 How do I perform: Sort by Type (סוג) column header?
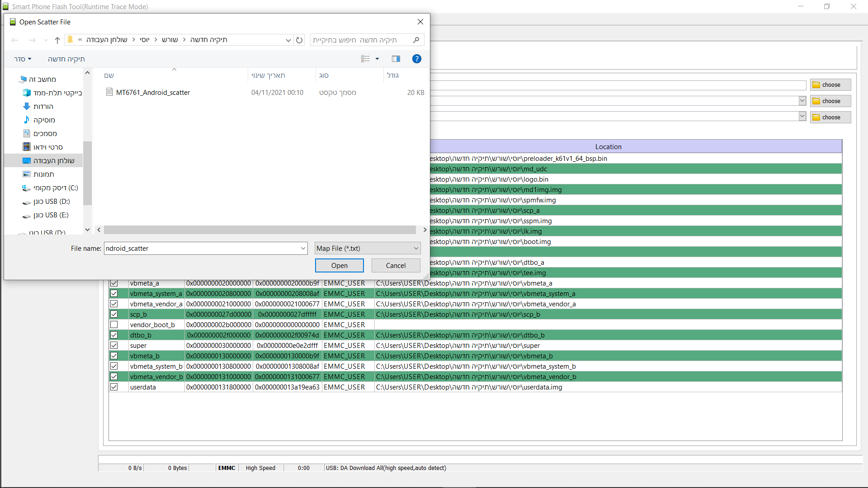(349, 75)
